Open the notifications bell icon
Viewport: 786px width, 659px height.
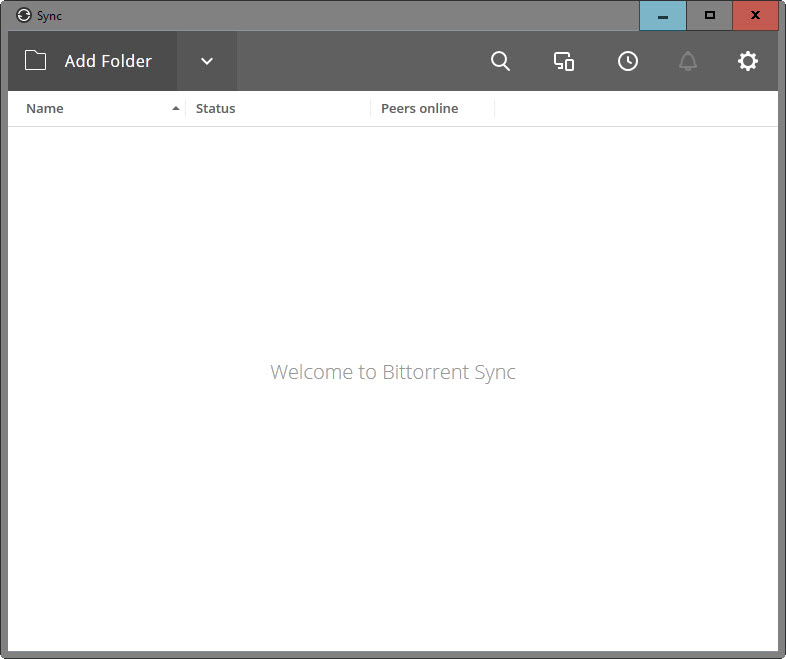pyautogui.click(x=688, y=61)
